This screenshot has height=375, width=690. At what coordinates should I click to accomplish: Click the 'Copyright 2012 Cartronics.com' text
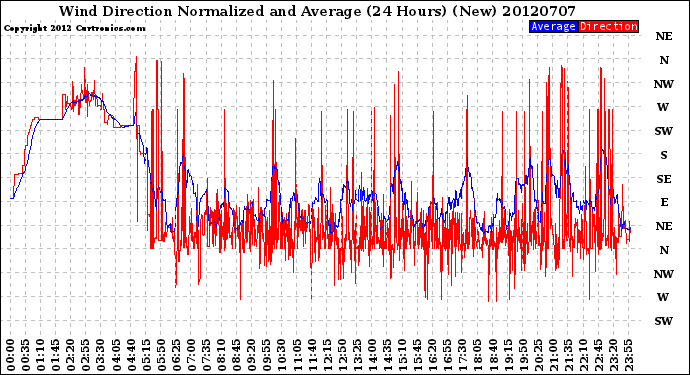pos(74,28)
